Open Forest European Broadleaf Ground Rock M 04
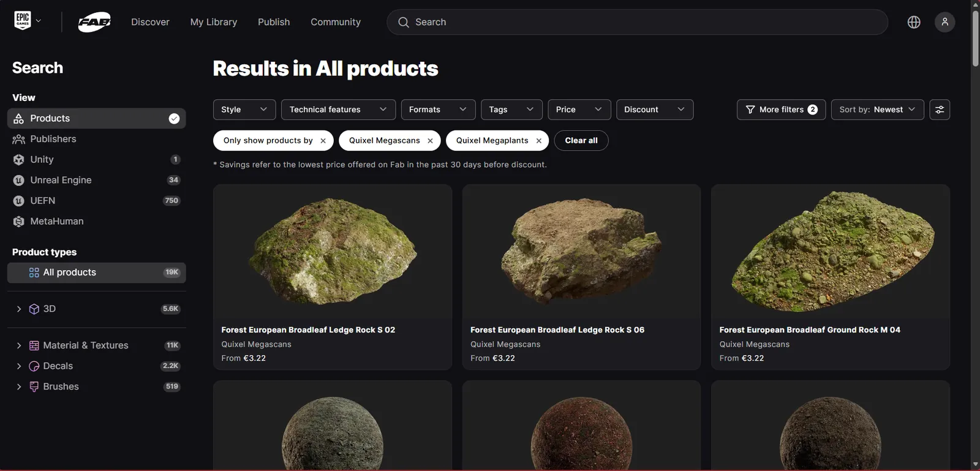This screenshot has height=471, width=980. click(810, 330)
